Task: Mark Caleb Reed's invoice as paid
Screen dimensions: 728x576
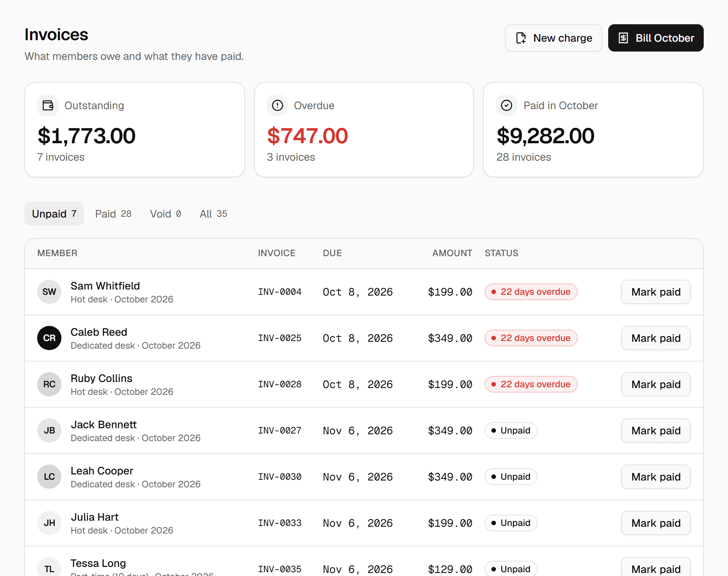Action: click(656, 338)
